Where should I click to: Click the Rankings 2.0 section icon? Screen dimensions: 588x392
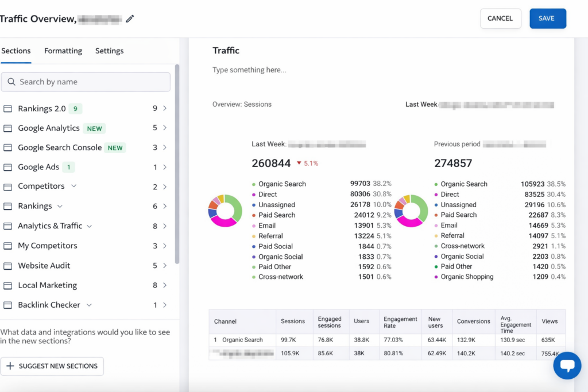click(x=8, y=108)
